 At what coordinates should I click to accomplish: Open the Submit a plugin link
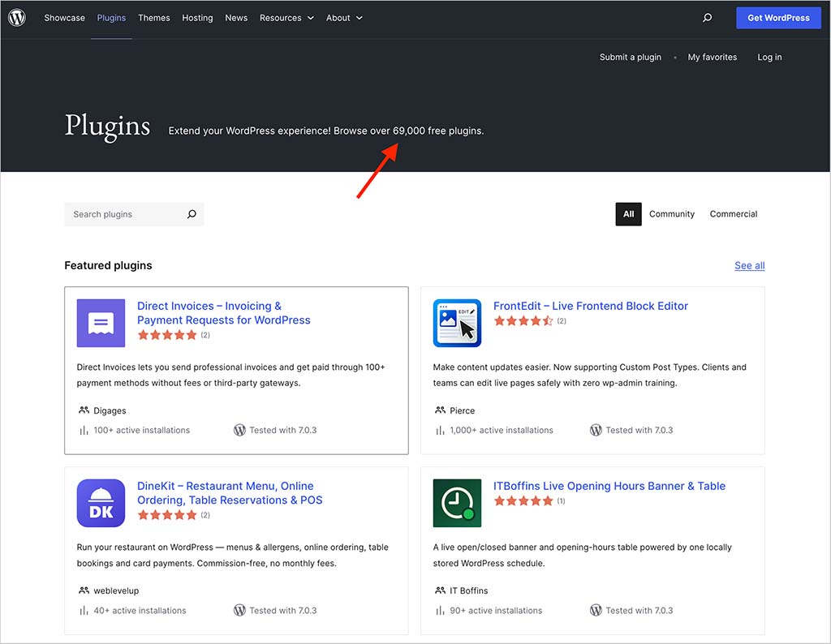tap(630, 58)
